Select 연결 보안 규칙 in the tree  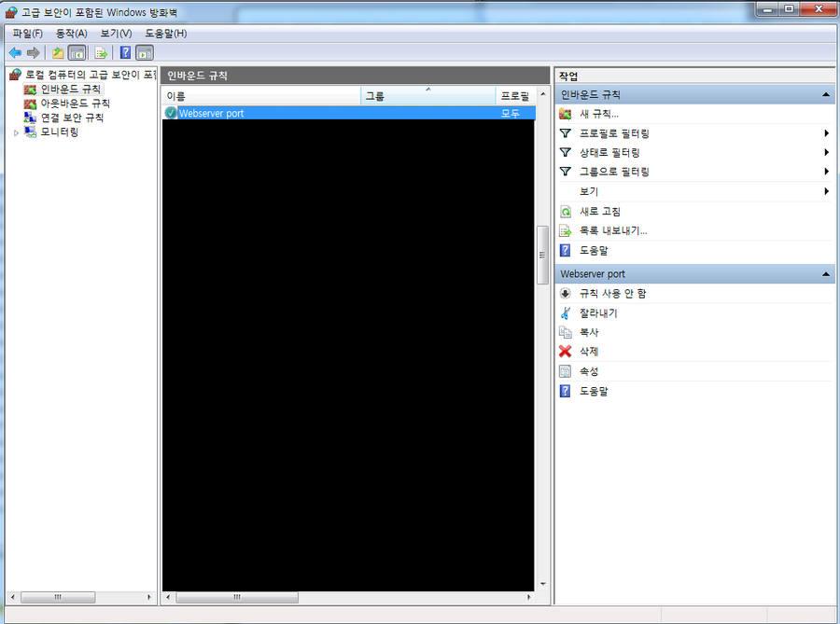pyautogui.click(x=72, y=118)
